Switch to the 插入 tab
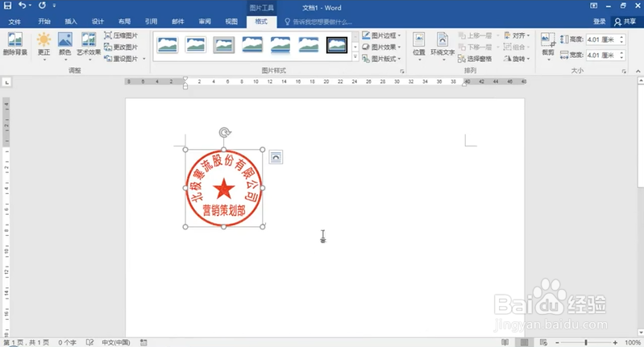 pyautogui.click(x=71, y=21)
